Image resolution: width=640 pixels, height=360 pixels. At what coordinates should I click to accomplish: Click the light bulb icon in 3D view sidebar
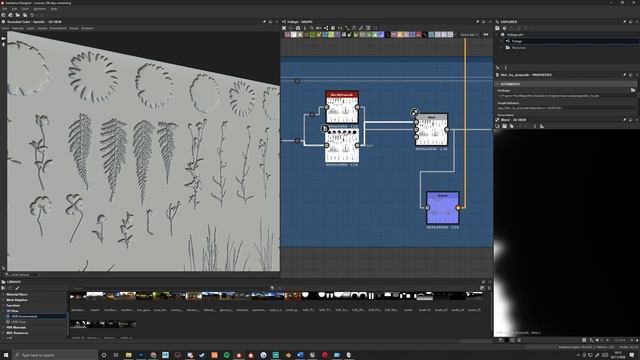[4, 44]
